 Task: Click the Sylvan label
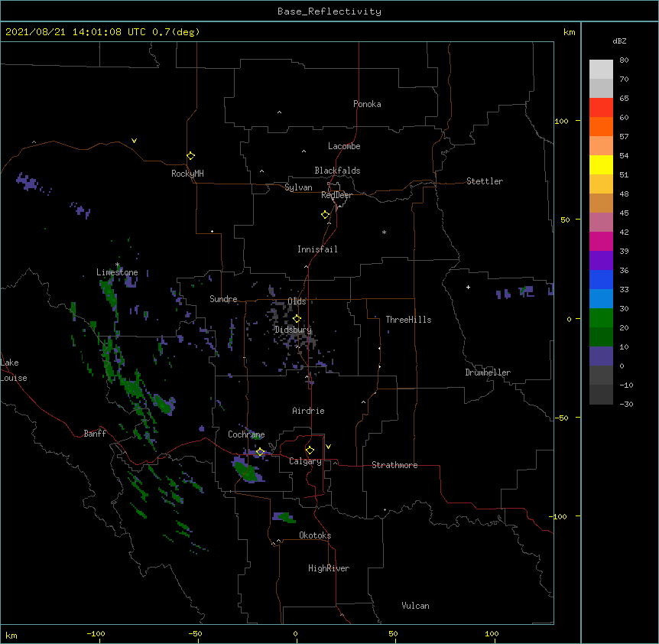pyautogui.click(x=298, y=187)
